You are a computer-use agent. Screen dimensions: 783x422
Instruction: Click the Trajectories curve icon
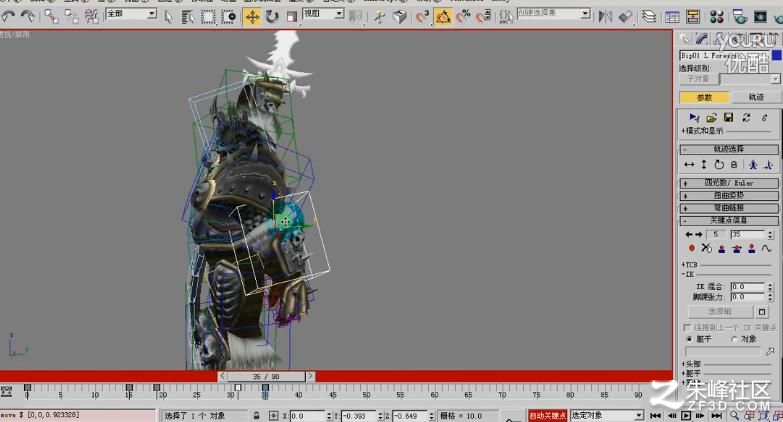[x=767, y=248]
